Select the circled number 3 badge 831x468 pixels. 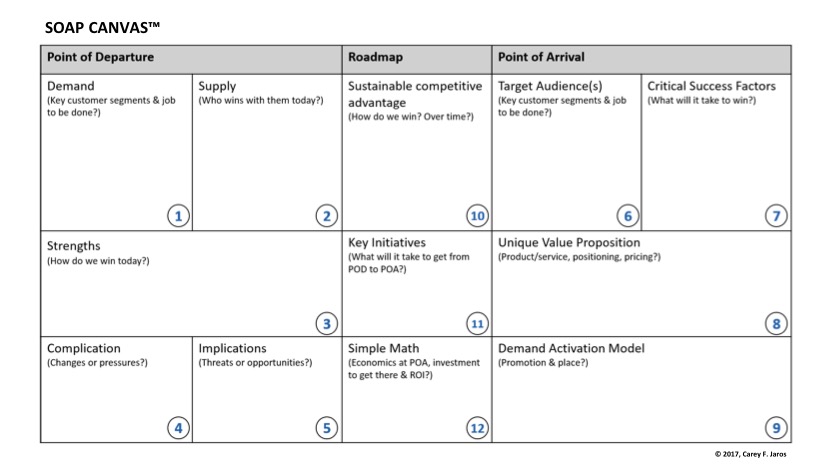327,323
